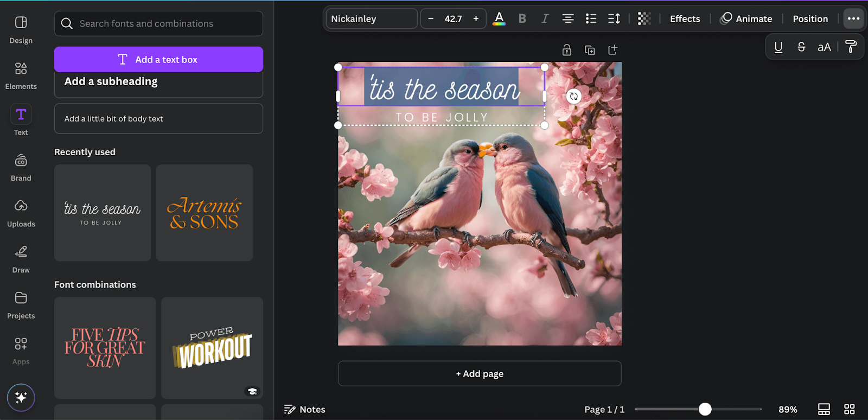868x420 pixels.
Task: Copy style with the paint roller icon
Action: pyautogui.click(x=851, y=47)
